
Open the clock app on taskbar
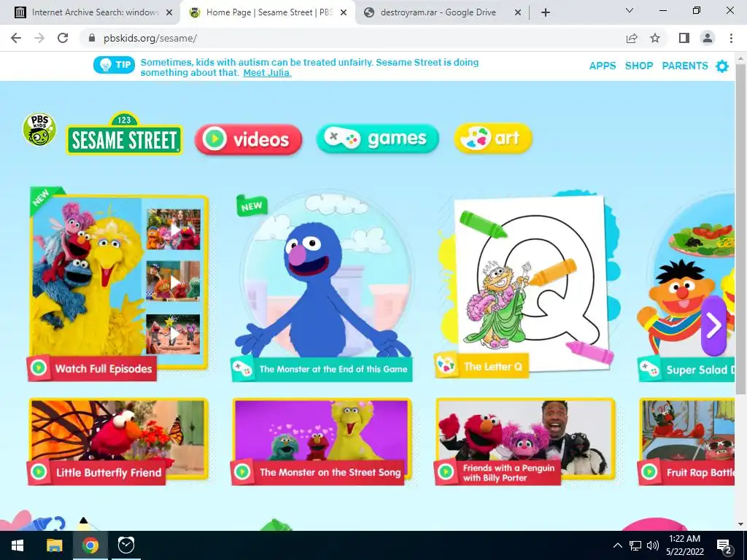coord(125,545)
